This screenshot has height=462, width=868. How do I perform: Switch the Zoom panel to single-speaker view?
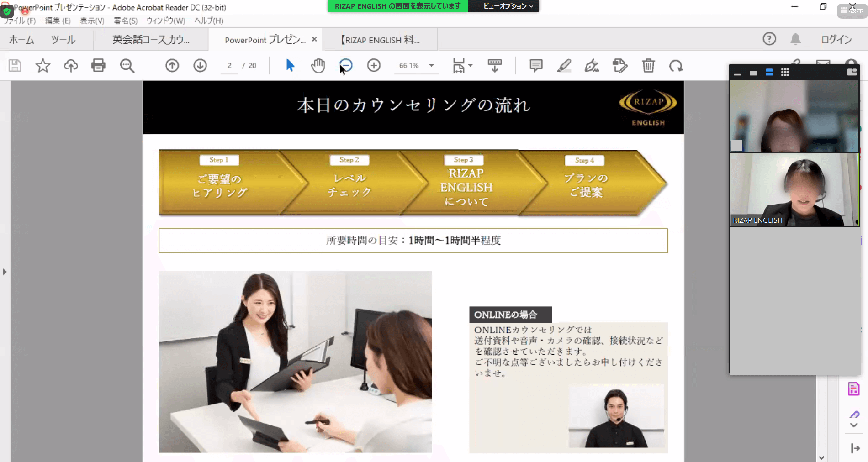(x=753, y=73)
